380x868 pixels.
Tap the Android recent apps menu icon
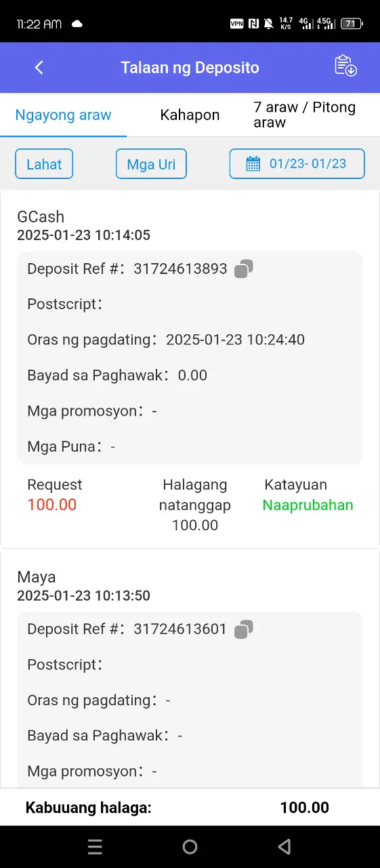tap(96, 846)
